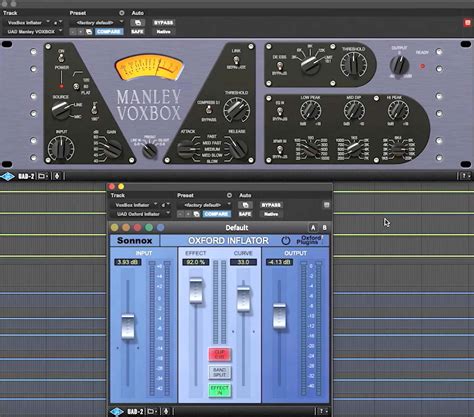Click the previous preset minus button in Inflator window

(x=181, y=214)
